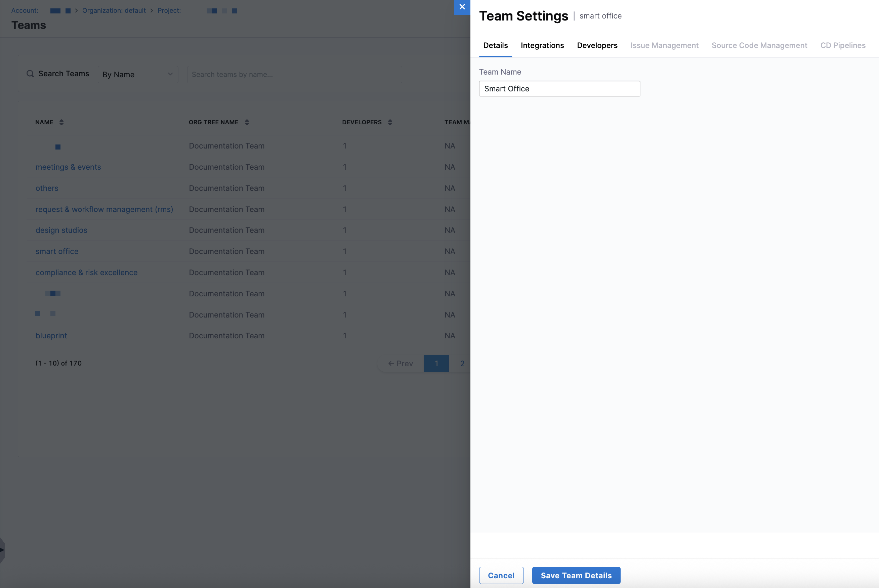Focus the search teams by name box
This screenshot has height=588, width=879.
294,75
